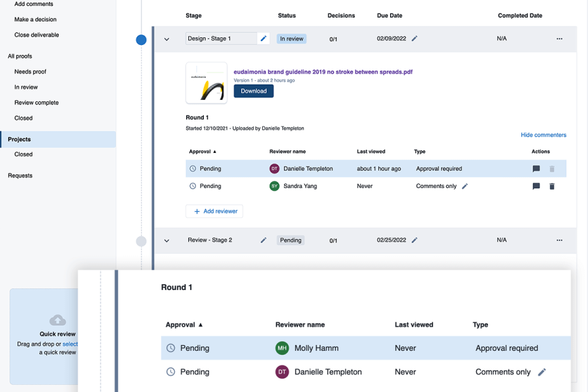The width and height of the screenshot is (588, 392).
Task: Open the 'In review' proofs filter
Action: [x=26, y=87]
